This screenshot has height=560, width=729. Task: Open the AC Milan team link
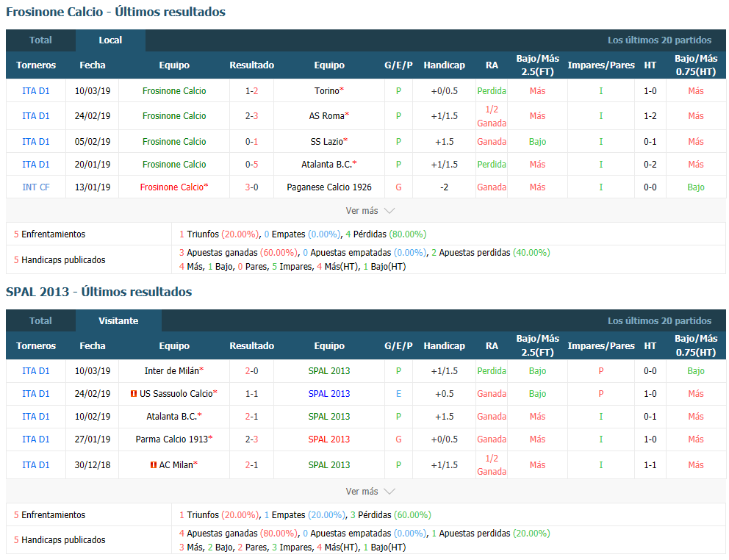pyautogui.click(x=176, y=465)
